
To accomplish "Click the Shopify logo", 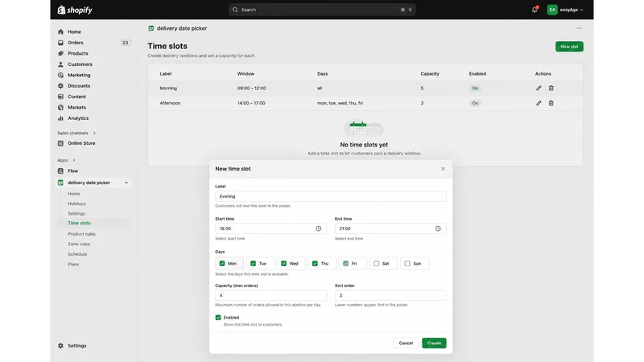I will (x=75, y=10).
